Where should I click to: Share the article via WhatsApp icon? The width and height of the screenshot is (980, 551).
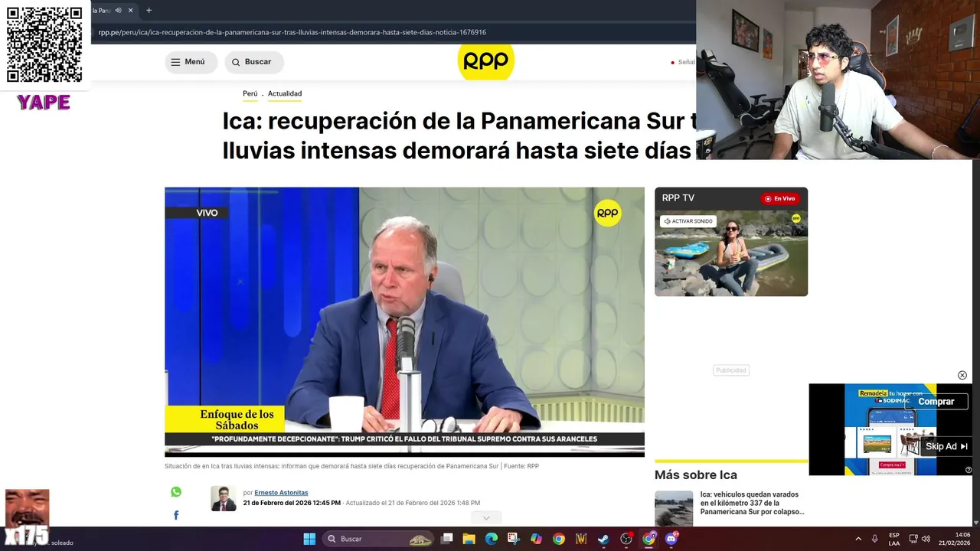176,492
